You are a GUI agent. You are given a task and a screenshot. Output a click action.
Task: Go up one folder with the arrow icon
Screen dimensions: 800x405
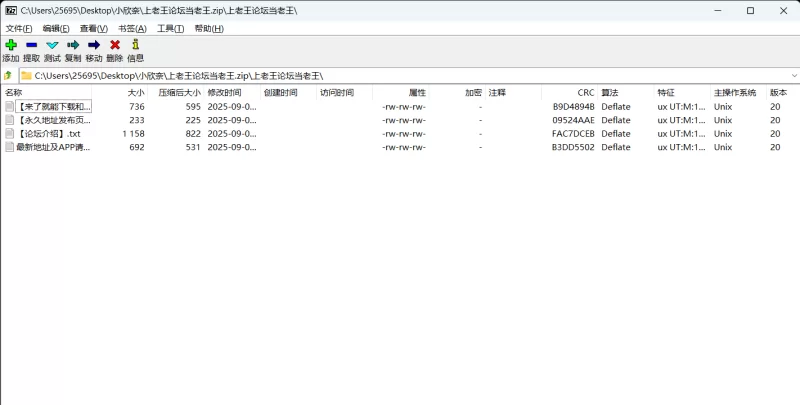pyautogui.click(x=8, y=75)
